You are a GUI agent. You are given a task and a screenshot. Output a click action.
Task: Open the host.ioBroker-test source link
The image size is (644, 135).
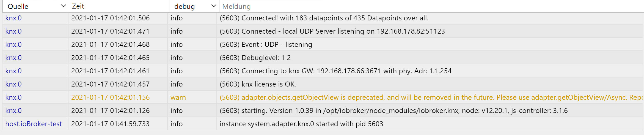pyautogui.click(x=34, y=124)
